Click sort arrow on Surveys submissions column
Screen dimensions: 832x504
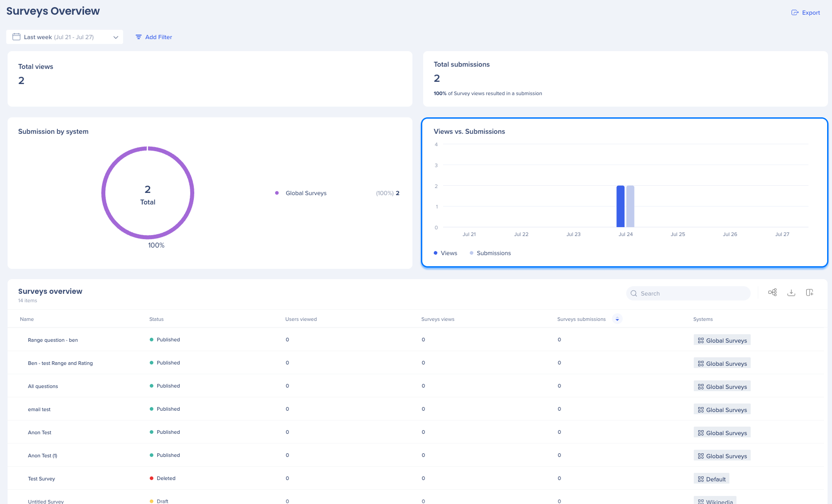(617, 319)
